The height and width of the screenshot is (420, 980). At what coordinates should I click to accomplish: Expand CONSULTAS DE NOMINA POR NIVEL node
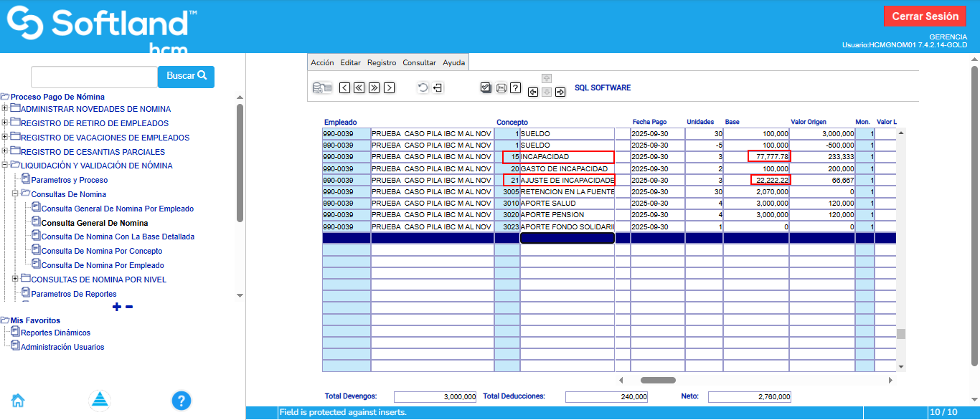point(15,280)
